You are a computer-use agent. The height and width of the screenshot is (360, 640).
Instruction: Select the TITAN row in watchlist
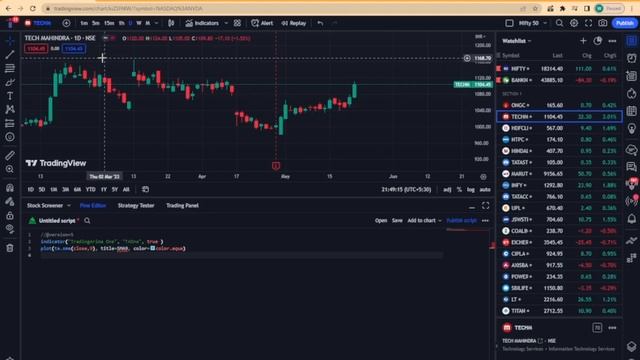[x=560, y=311]
